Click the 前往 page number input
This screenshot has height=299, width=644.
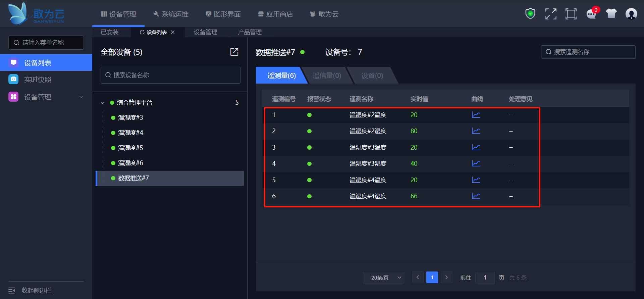tap(485, 278)
